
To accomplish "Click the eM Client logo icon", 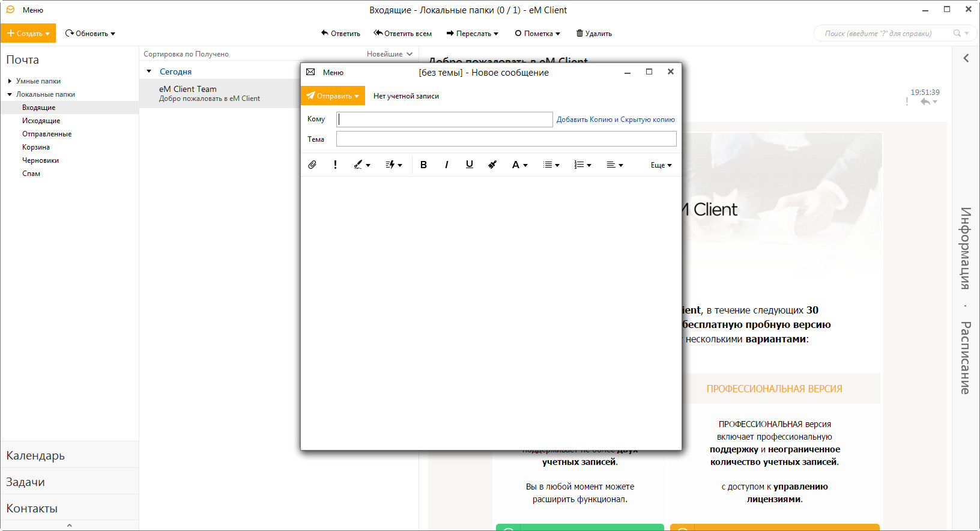I will point(10,10).
